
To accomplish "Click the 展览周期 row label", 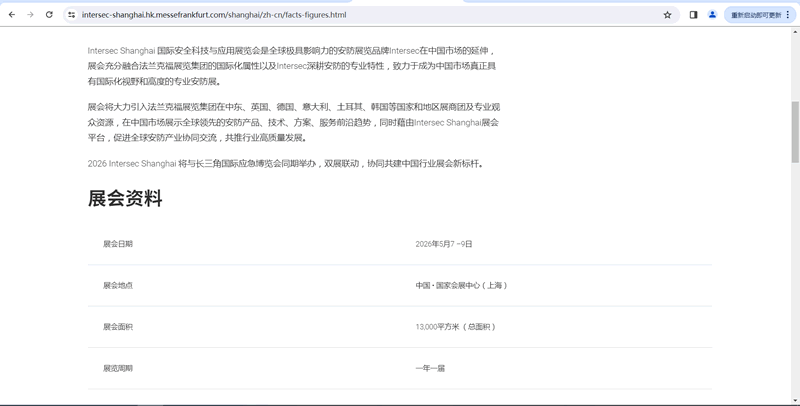I will [118, 368].
